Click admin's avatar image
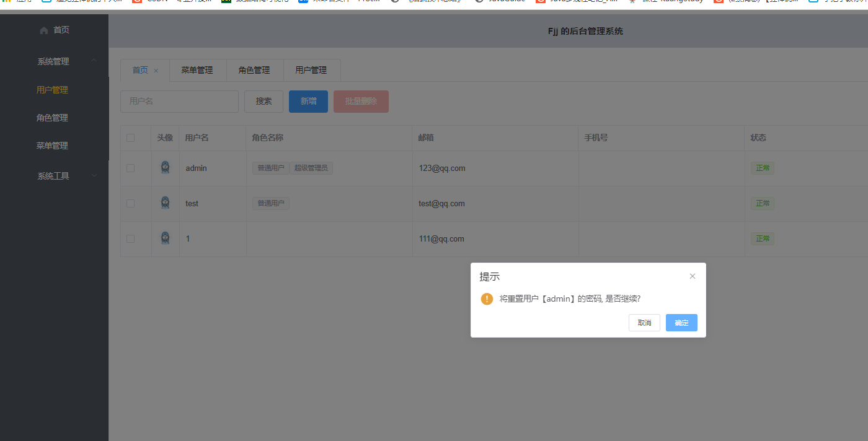This screenshot has width=868, height=441. click(x=165, y=168)
